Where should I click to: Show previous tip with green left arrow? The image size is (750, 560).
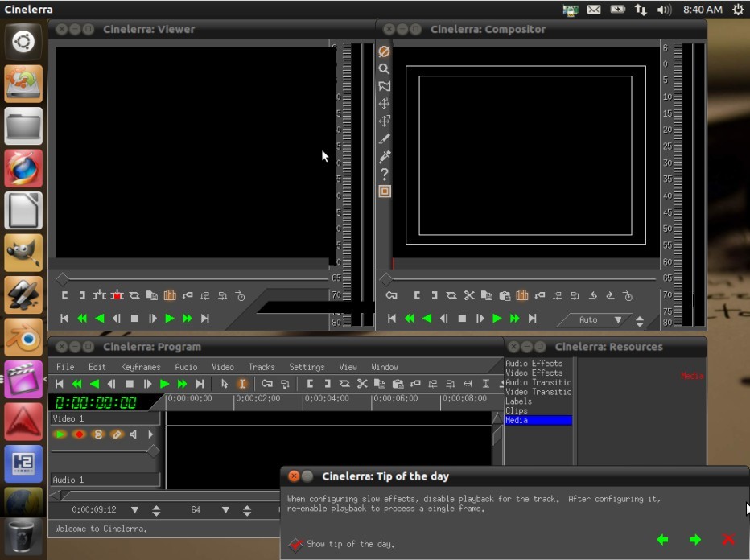click(x=662, y=539)
